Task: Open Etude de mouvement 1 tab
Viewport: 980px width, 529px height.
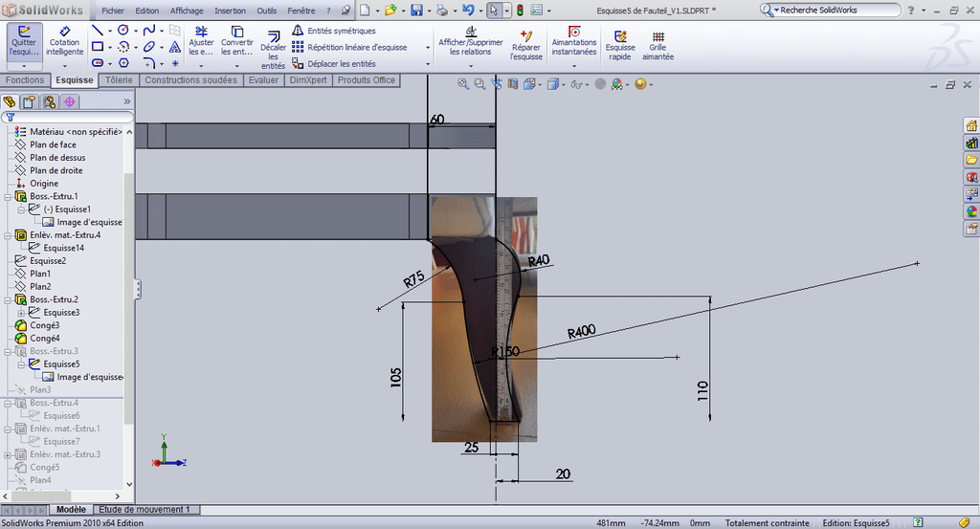Action: [145, 510]
